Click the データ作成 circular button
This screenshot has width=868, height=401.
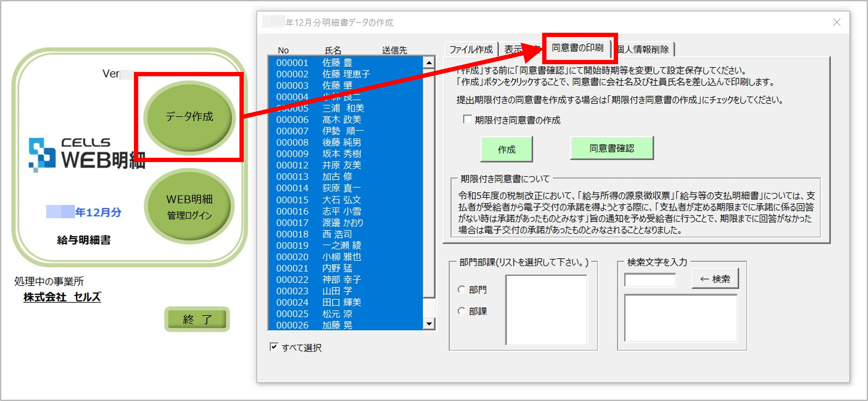[x=189, y=116]
